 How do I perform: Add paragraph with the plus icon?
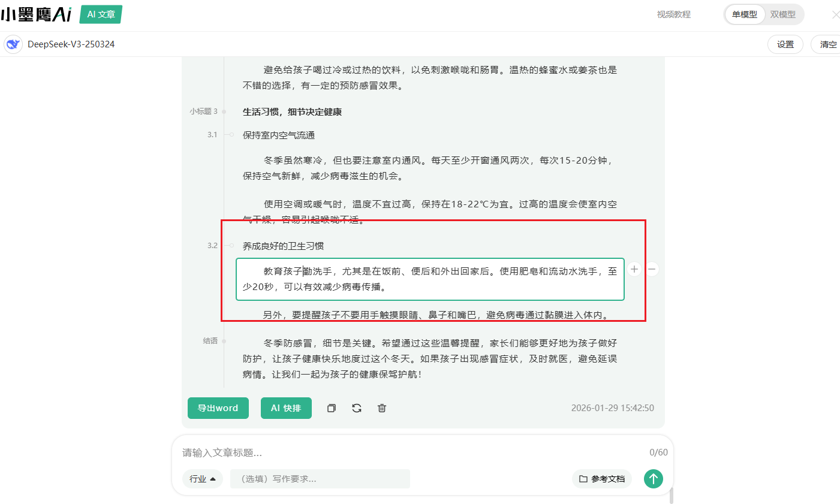(x=634, y=269)
